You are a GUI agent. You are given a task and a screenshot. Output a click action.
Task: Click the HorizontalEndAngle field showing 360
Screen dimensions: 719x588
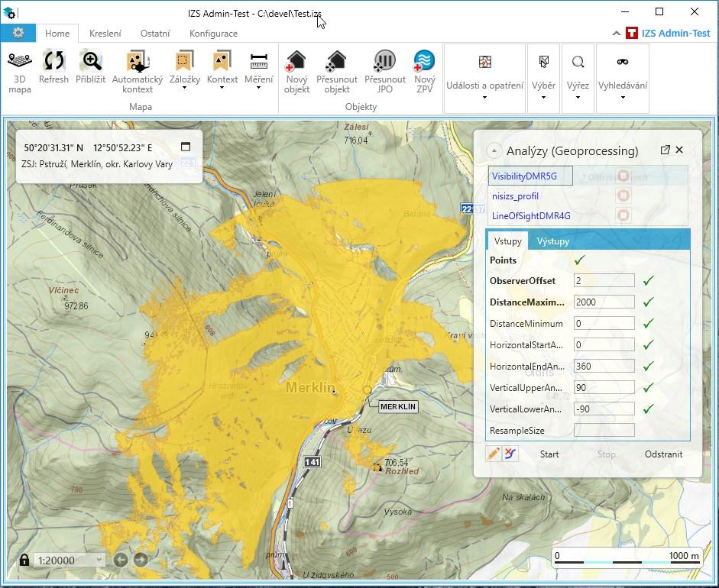(x=604, y=367)
